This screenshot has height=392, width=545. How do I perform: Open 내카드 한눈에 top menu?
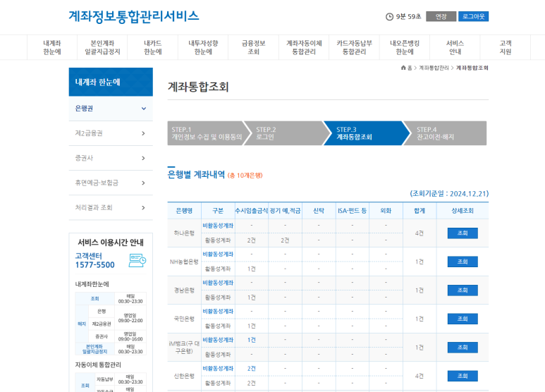[152, 47]
